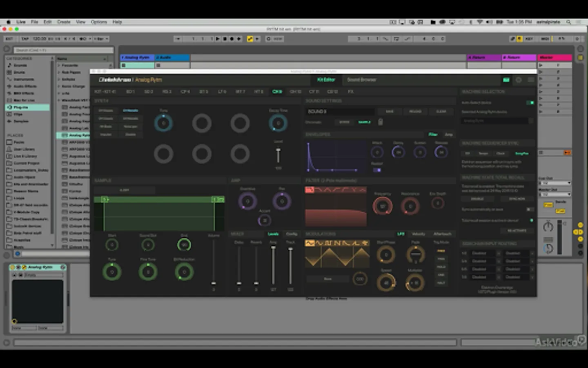Image resolution: width=588 pixels, height=368 pixels.
Task: Open the File menu
Action: click(x=35, y=22)
